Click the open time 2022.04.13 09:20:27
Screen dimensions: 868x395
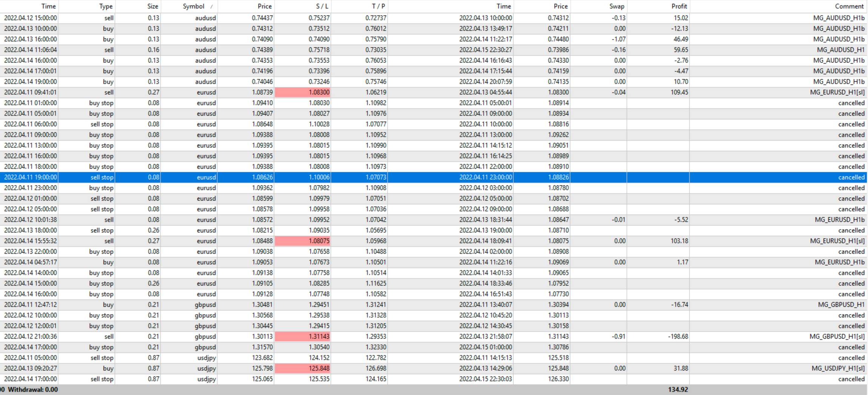point(31,368)
